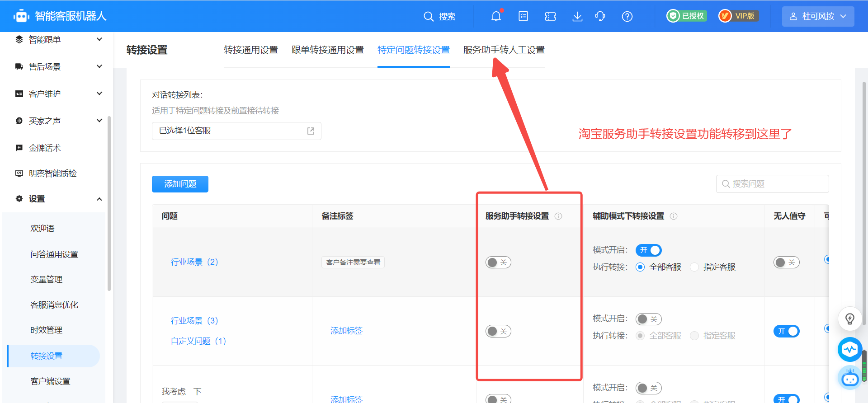Open 欢迎语 in settings submenu

[42, 229]
